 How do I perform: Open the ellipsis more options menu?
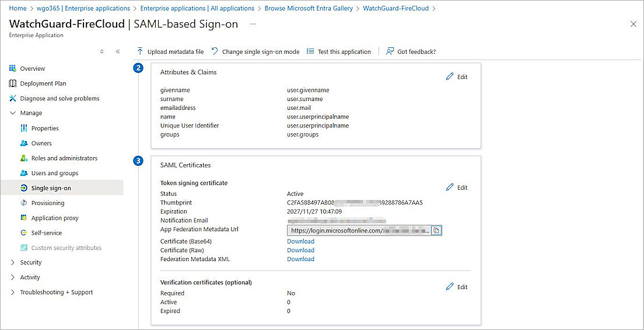[253, 24]
